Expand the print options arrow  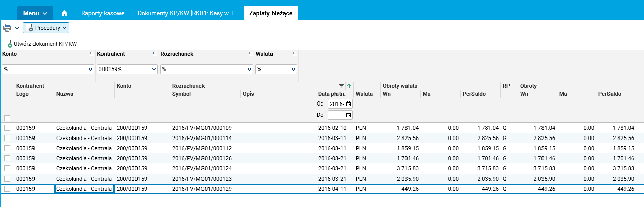click(x=17, y=28)
